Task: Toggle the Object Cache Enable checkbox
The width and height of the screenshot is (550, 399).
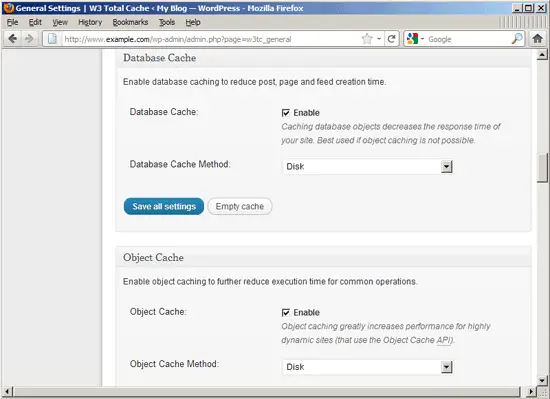Action: pos(286,312)
